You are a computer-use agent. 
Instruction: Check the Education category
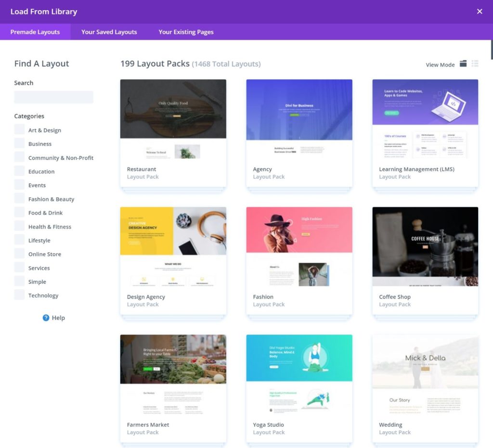tap(19, 170)
